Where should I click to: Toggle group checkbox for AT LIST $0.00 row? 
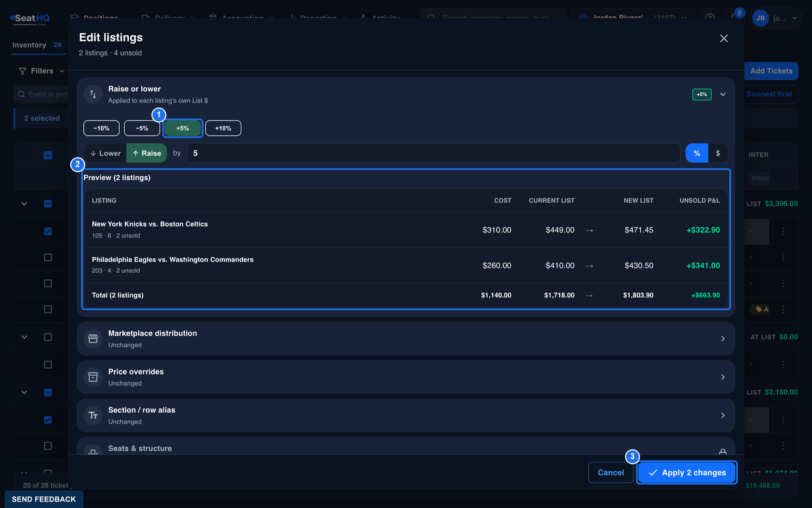[x=47, y=337]
